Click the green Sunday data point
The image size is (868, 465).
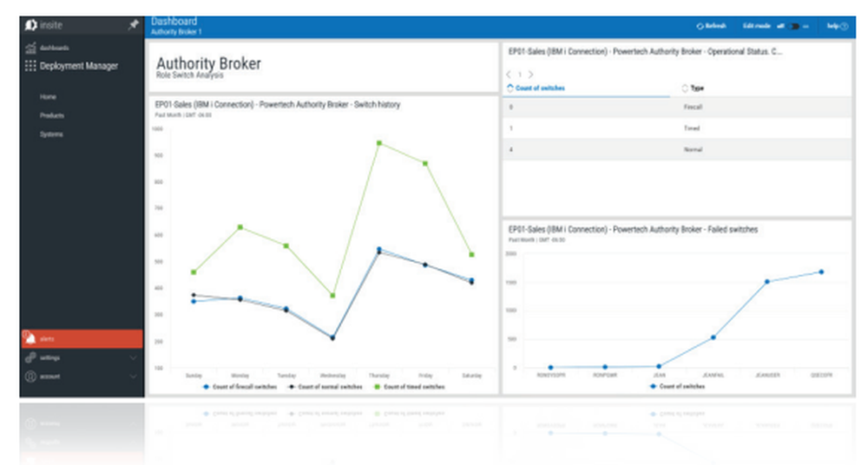pyautogui.click(x=194, y=272)
